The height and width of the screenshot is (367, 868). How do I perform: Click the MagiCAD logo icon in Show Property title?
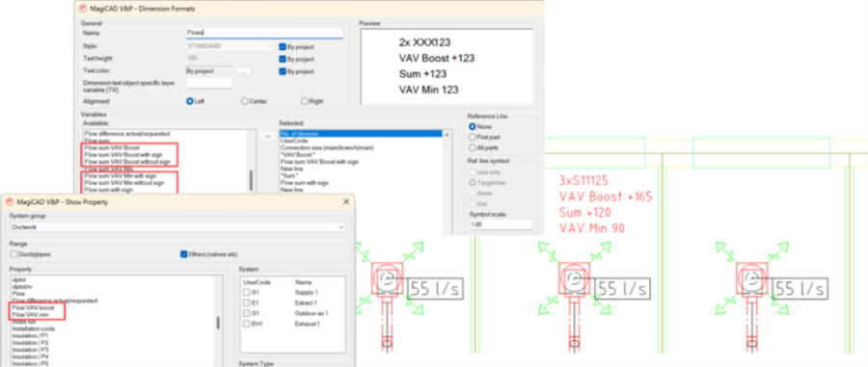coord(10,201)
